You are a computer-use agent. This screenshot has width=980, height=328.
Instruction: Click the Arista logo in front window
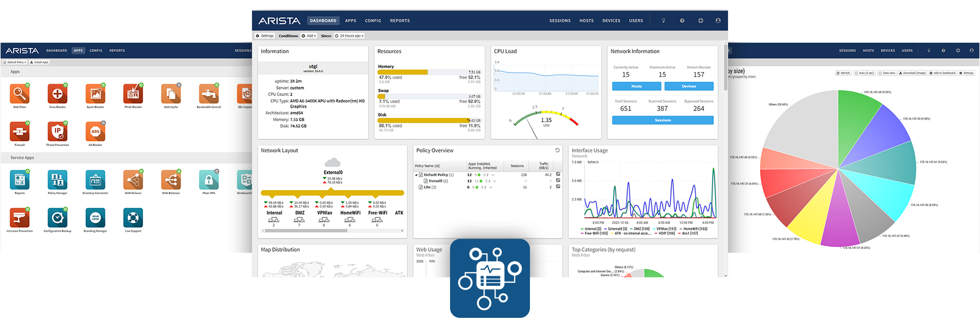pyautogui.click(x=279, y=21)
